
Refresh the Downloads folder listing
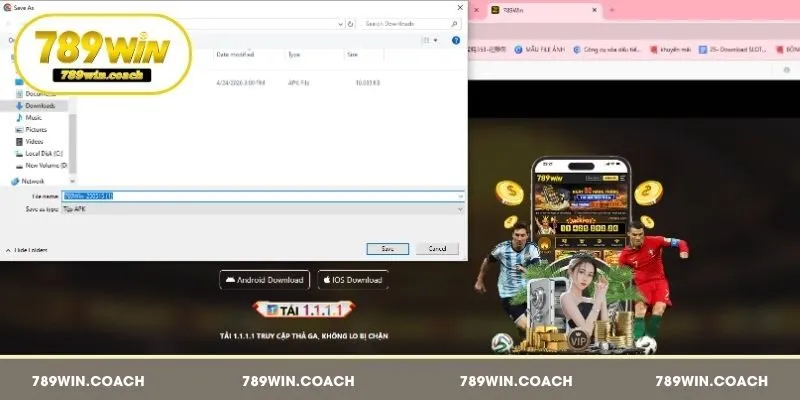point(351,23)
